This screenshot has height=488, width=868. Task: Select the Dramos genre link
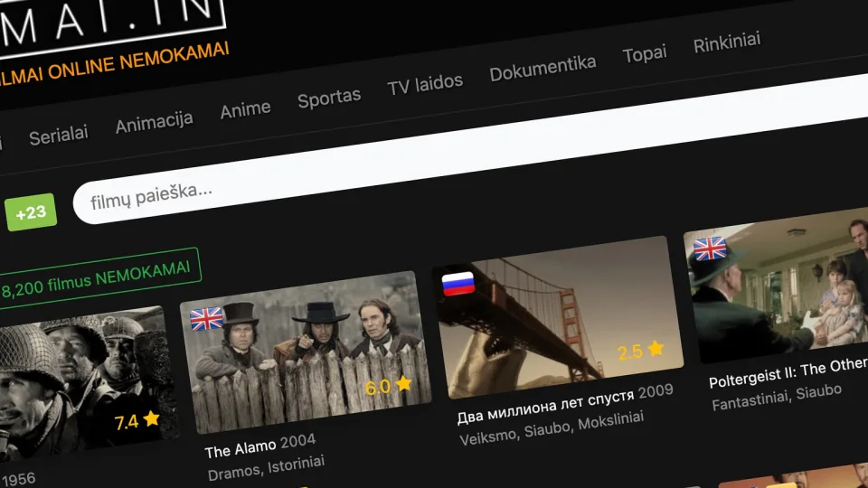coord(234,473)
